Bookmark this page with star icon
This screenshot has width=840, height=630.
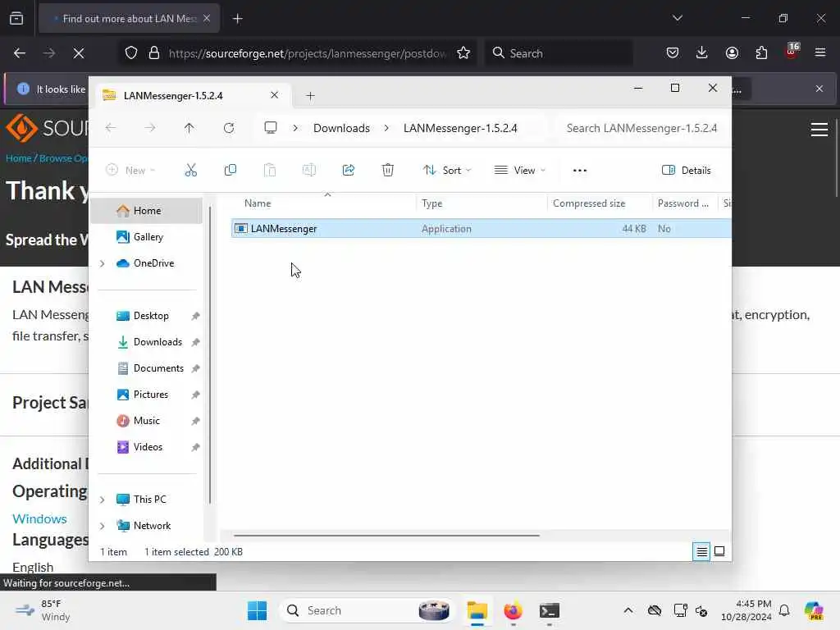pos(463,52)
